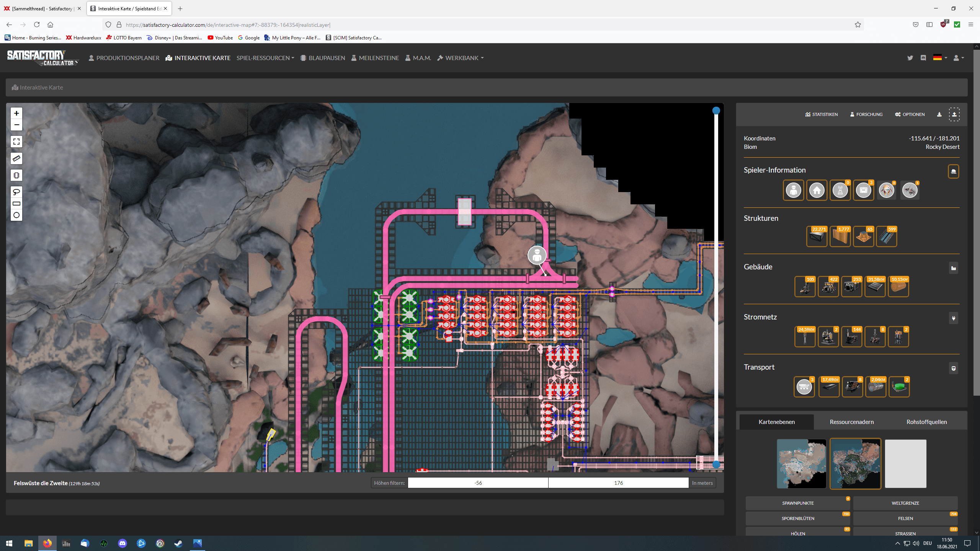Open Blaupausen page
Image resolution: width=980 pixels, height=551 pixels.
tap(323, 58)
